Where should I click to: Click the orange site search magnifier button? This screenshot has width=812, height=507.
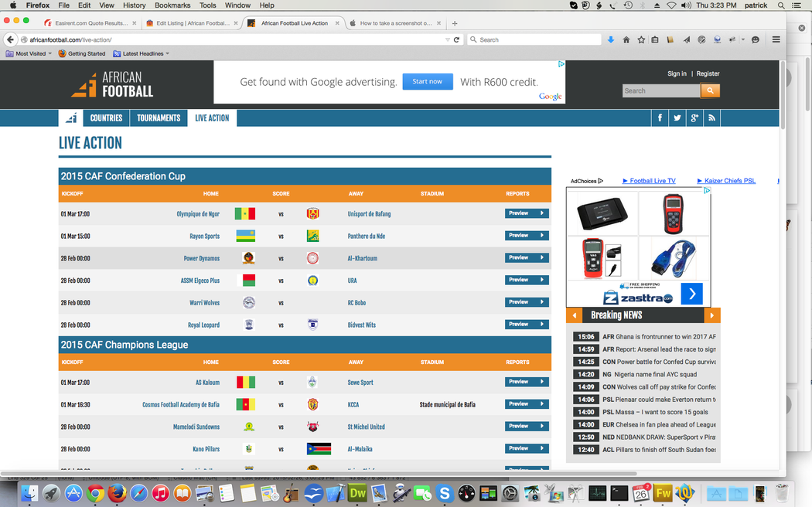710,90
